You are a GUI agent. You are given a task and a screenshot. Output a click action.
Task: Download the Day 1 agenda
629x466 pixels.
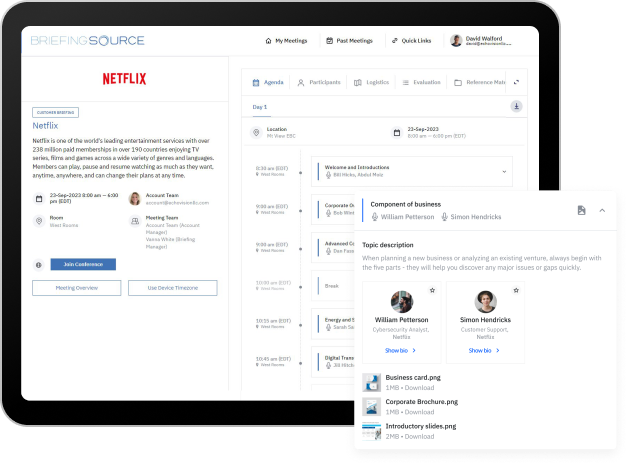[516, 107]
